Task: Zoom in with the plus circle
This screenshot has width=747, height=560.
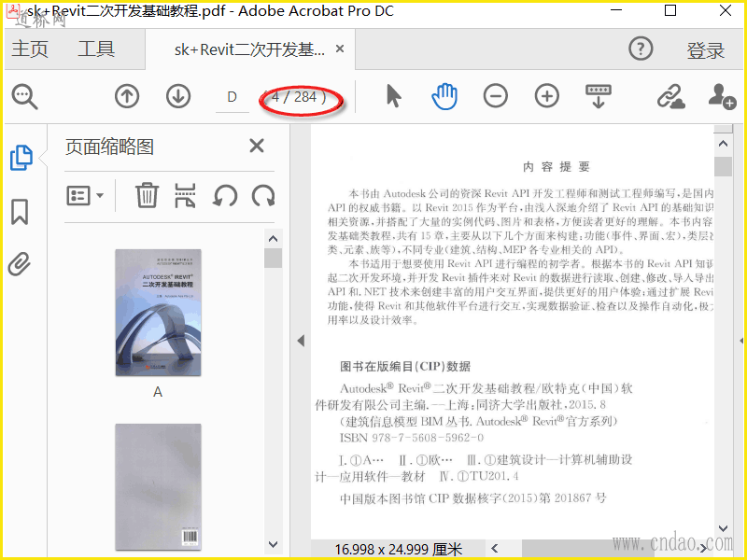Action: tap(547, 96)
